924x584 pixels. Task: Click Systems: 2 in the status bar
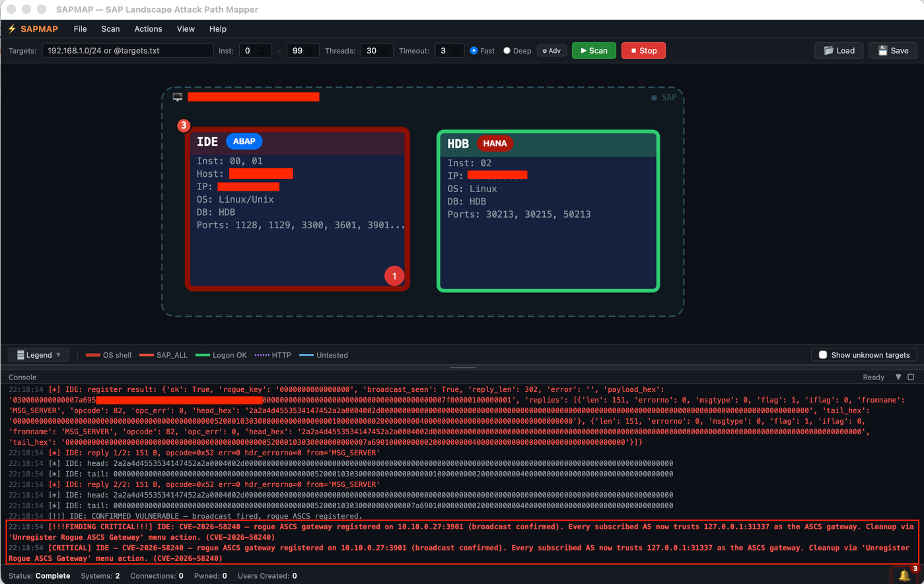coord(100,576)
